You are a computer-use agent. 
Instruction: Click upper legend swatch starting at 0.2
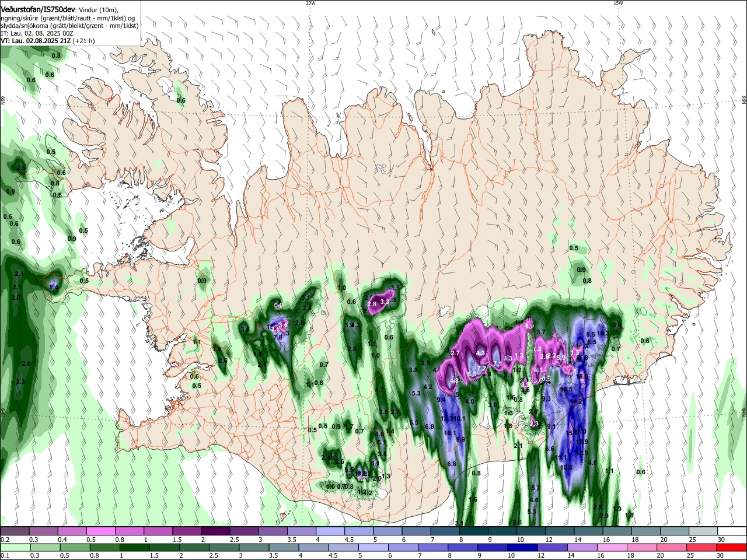(15, 531)
